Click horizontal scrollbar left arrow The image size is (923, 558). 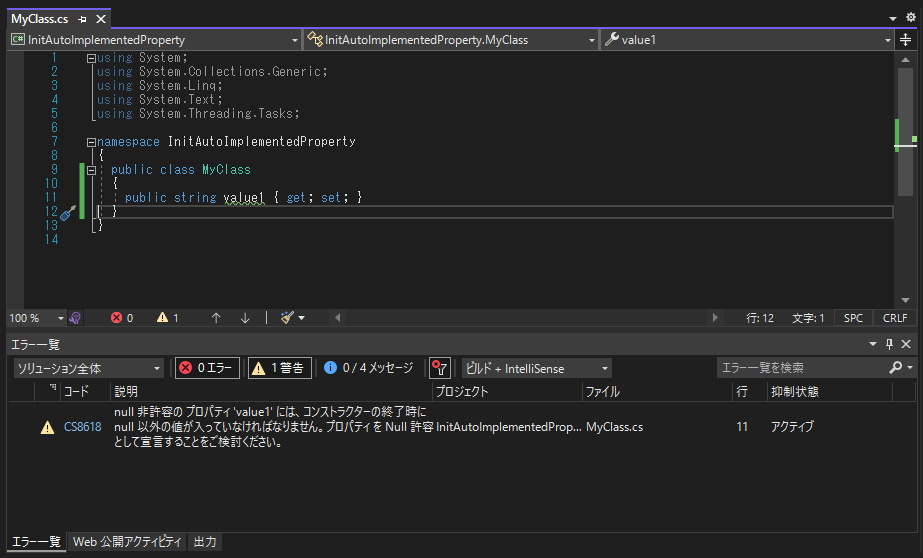337,318
